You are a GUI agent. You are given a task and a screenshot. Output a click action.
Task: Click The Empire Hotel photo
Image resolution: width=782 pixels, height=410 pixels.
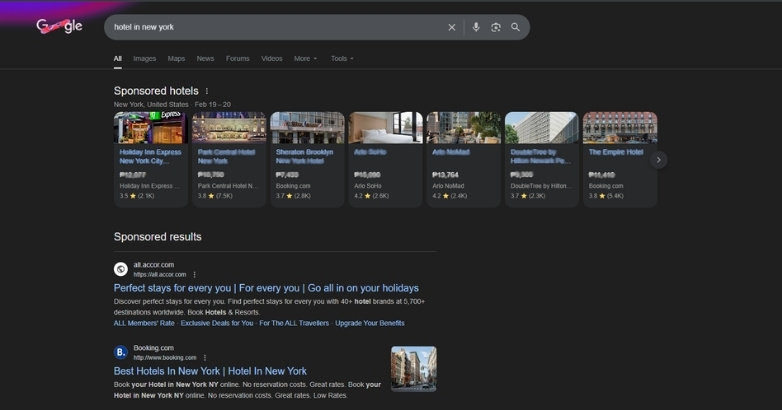click(x=620, y=128)
